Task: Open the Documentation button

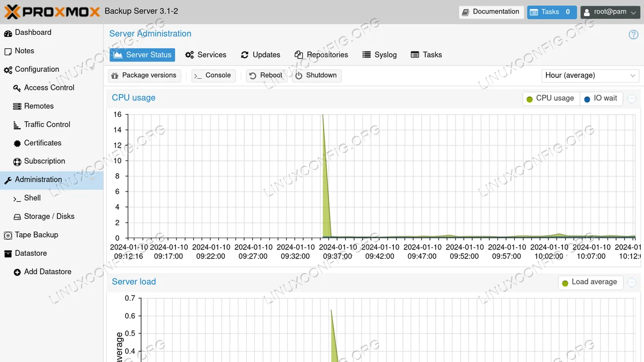Action: click(x=491, y=12)
